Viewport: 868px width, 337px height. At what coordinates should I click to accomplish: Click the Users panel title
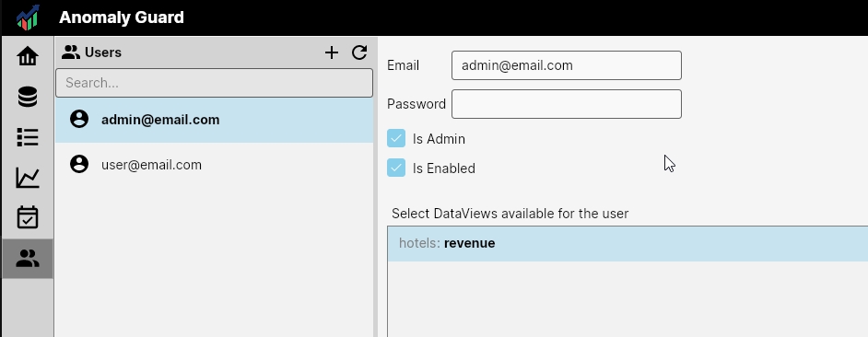103,52
